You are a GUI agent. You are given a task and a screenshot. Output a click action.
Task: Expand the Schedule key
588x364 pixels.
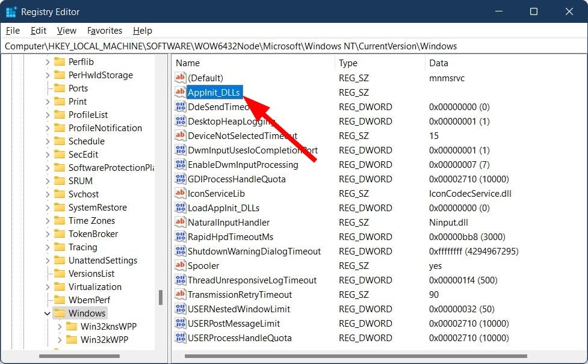[48, 141]
